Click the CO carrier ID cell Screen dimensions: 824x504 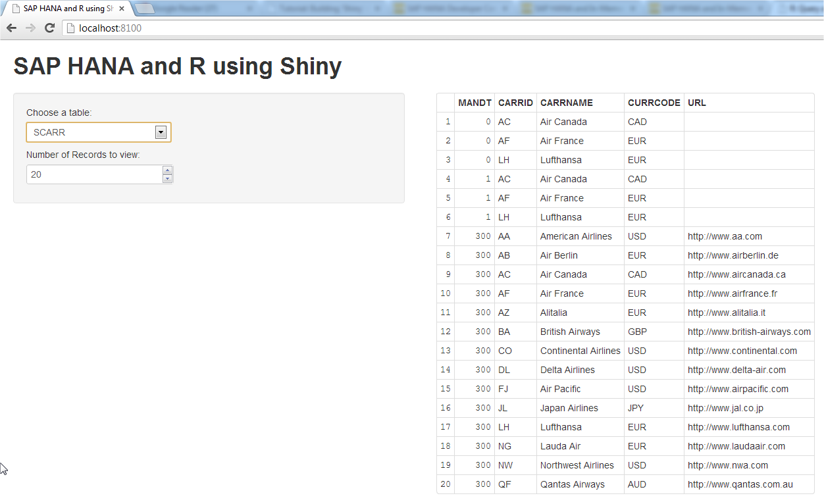(x=515, y=351)
